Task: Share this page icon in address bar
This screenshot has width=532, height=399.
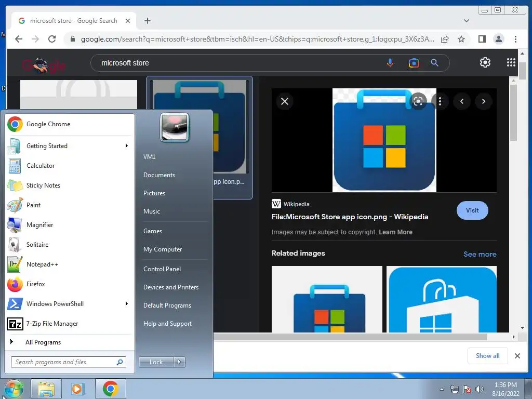Action: tap(445, 39)
